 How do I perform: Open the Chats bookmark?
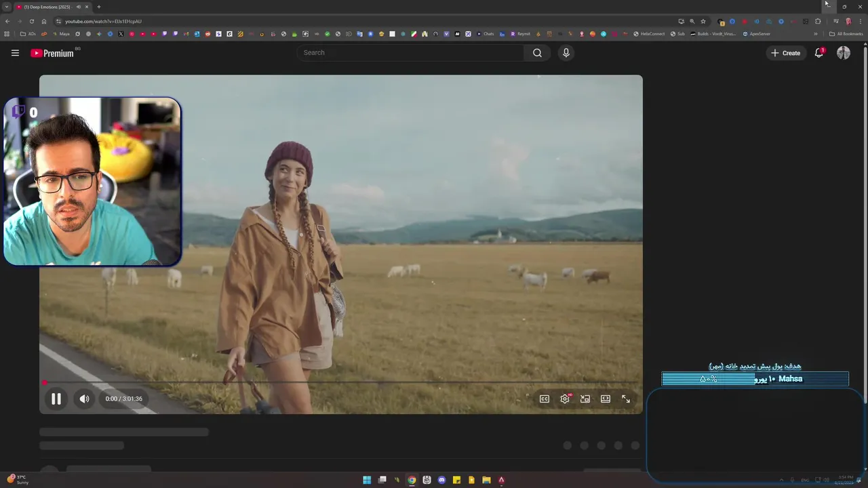(x=486, y=34)
